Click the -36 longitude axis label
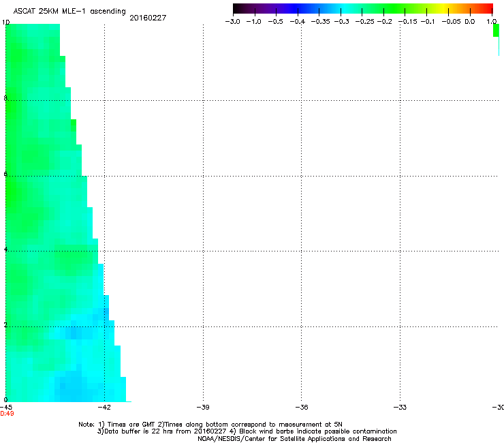 [302, 408]
